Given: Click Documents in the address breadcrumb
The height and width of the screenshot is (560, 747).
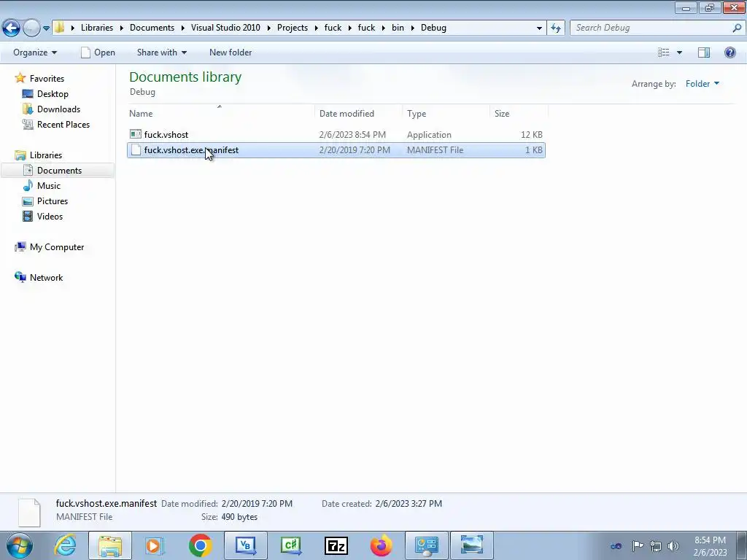Looking at the screenshot, I should click(152, 28).
